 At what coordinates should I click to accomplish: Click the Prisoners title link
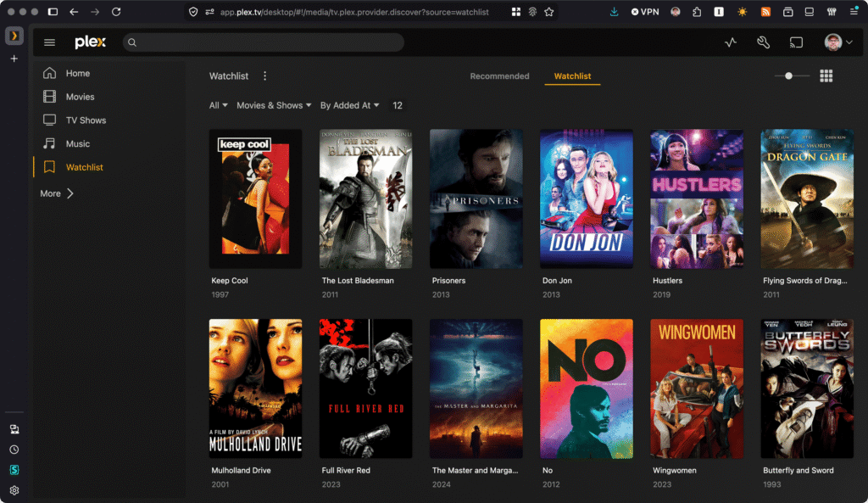point(448,280)
